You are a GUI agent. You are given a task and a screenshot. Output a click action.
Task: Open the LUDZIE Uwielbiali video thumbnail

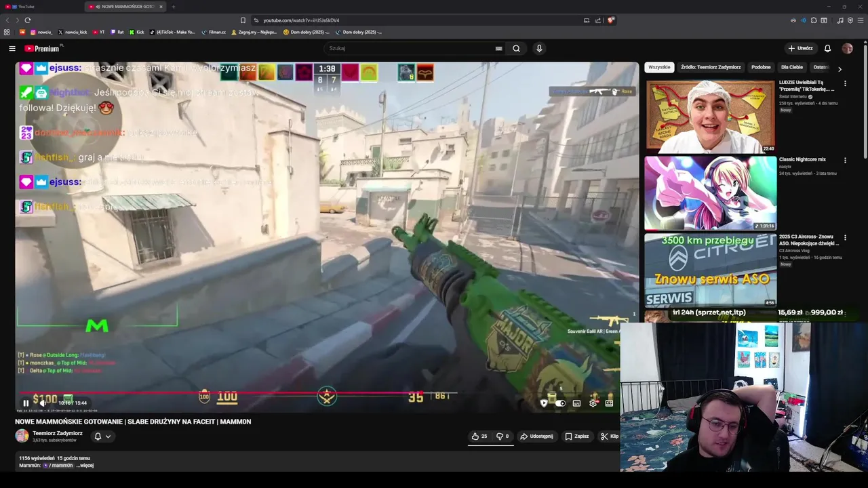click(x=710, y=117)
